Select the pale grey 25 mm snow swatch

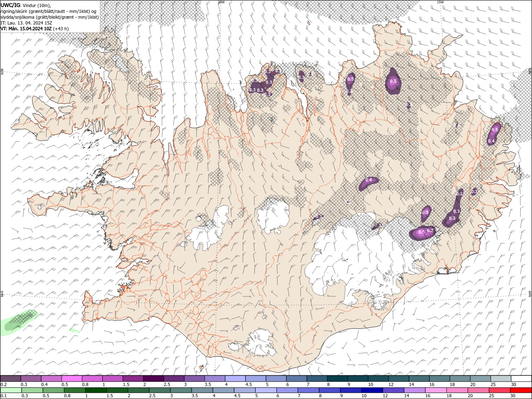(x=501, y=379)
